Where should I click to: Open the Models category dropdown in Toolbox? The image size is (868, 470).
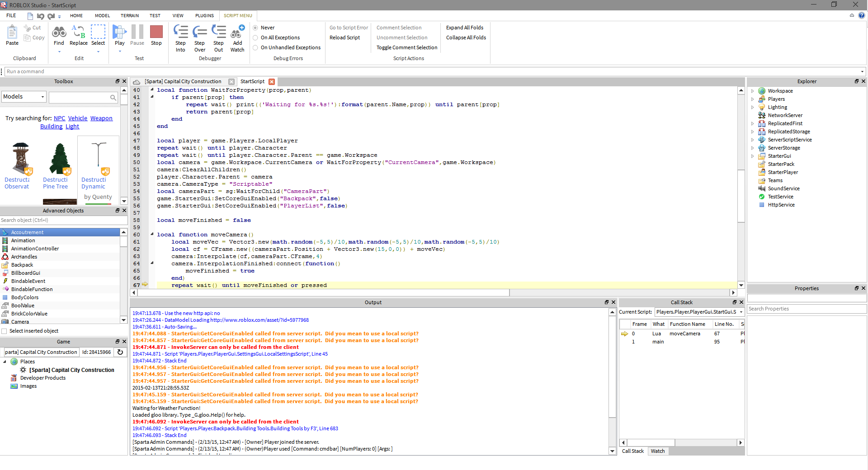coord(24,97)
